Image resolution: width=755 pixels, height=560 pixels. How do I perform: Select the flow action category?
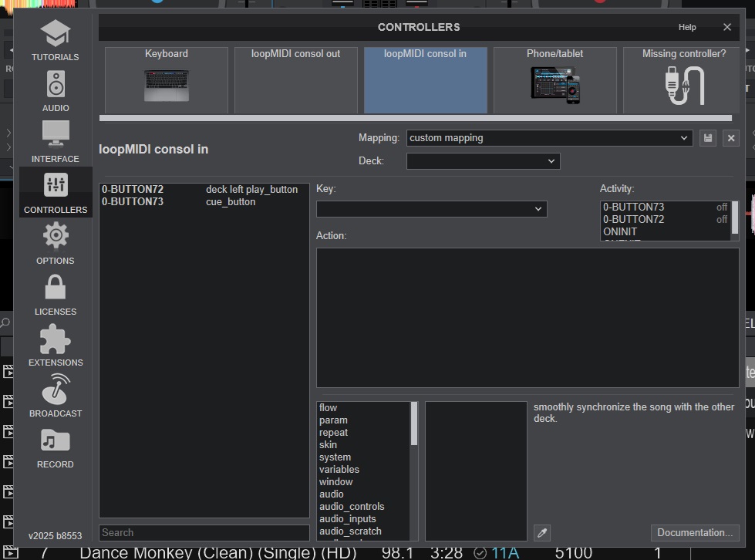click(363, 408)
